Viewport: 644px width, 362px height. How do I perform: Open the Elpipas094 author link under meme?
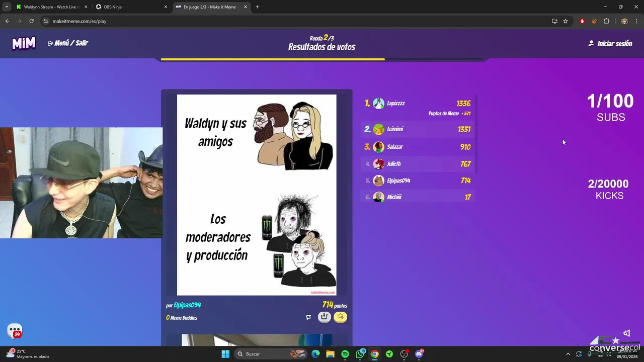[187, 305]
